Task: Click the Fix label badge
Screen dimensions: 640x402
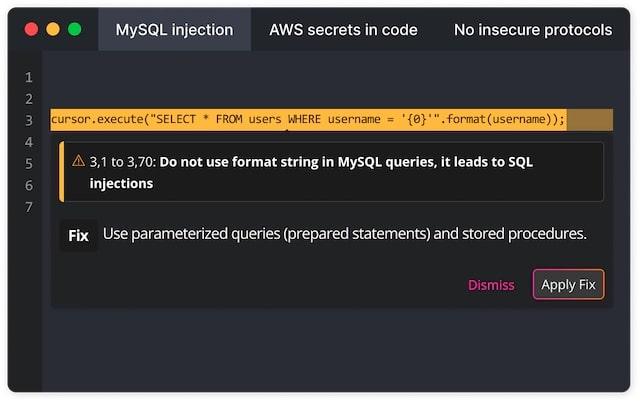Action: 78,236
